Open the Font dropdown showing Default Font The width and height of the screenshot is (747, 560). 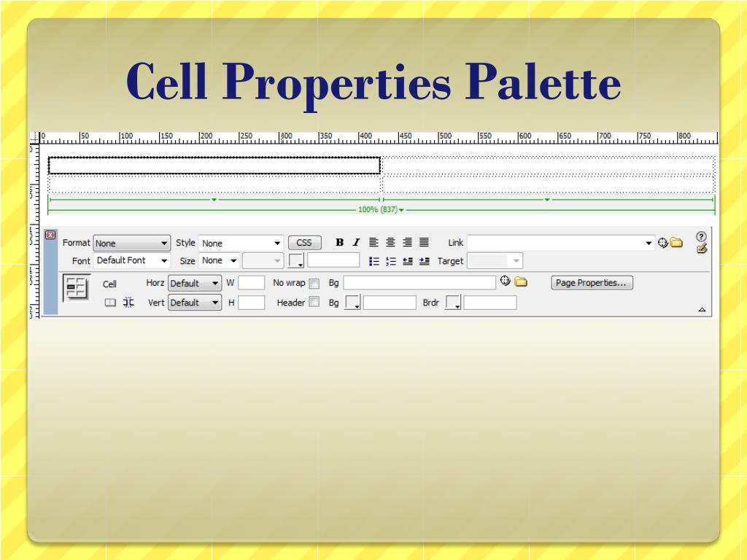131,260
